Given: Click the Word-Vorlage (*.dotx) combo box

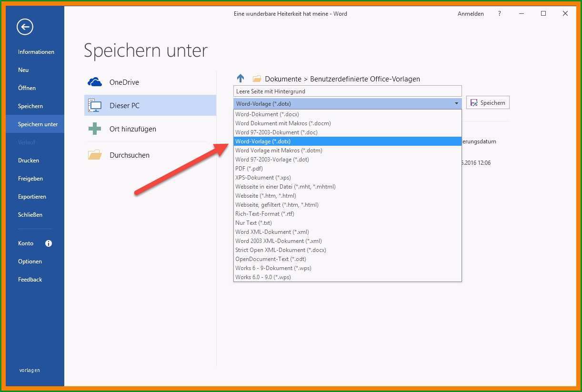Looking at the screenshot, I should click(348, 103).
